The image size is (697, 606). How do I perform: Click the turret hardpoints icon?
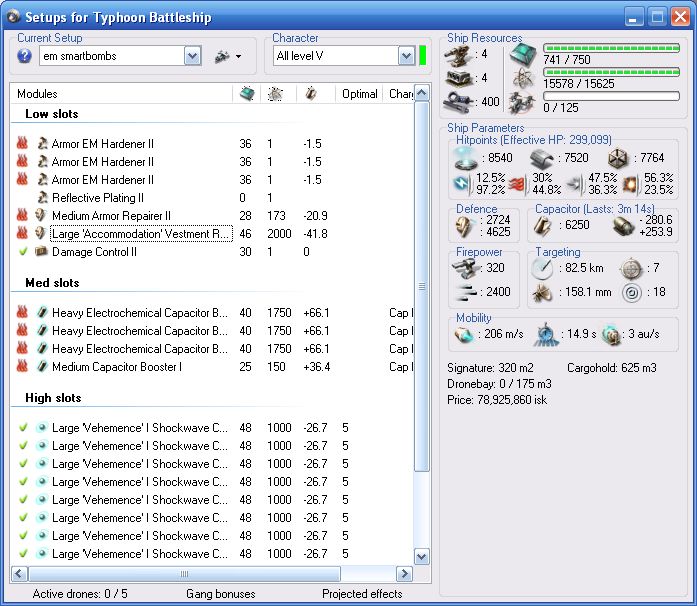(x=458, y=55)
